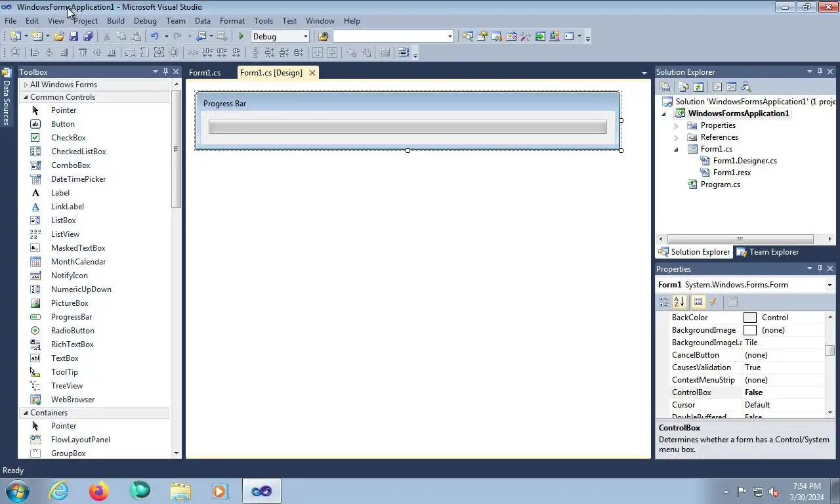
Task: Click the Undo arrow icon
Action: 154,37
